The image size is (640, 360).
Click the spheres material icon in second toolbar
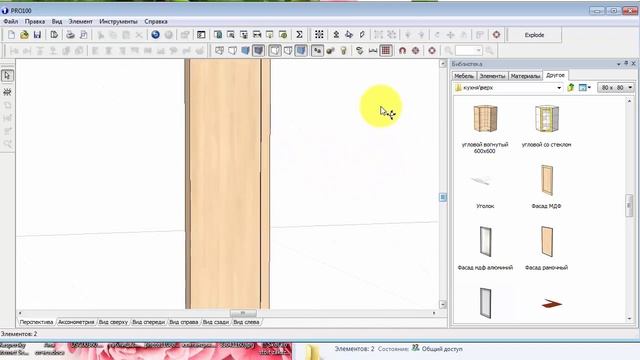click(330, 51)
